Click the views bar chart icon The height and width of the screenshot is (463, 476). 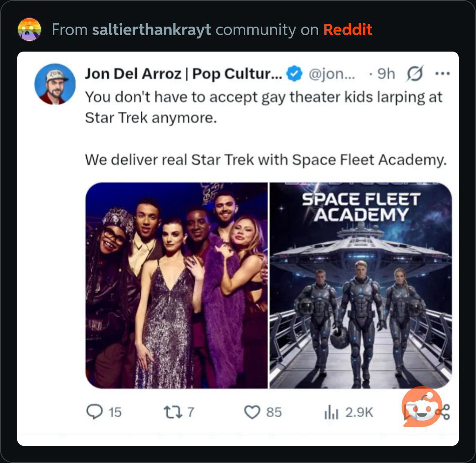coord(331,412)
